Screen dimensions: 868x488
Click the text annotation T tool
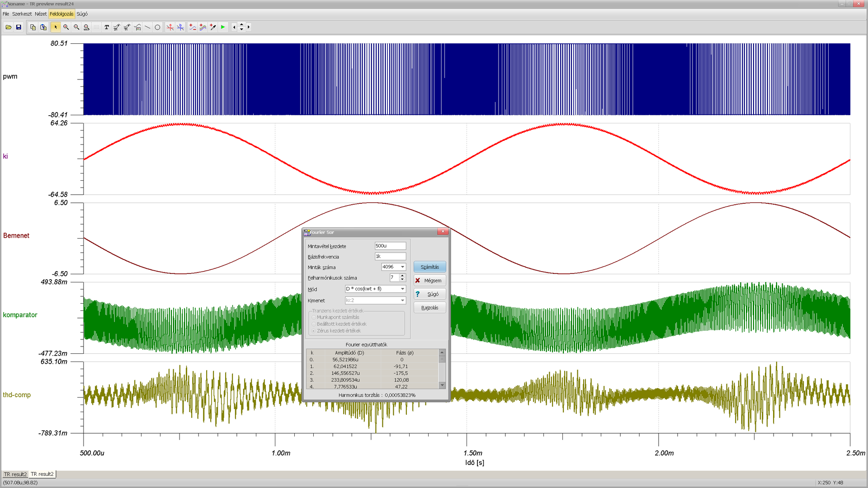107,27
